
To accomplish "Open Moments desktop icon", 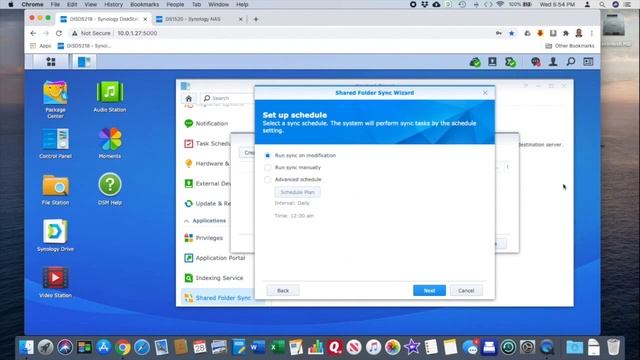I will pyautogui.click(x=110, y=143).
